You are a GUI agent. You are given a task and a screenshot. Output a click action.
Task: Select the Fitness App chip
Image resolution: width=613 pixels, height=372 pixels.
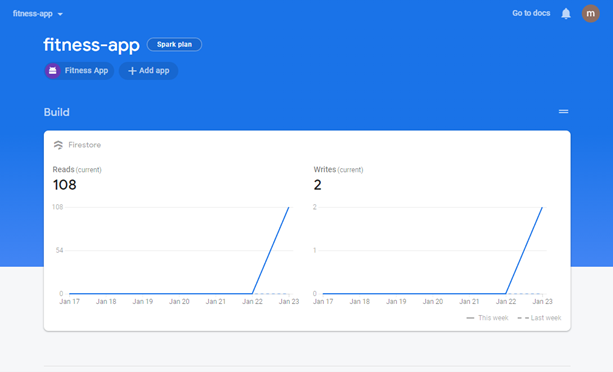click(79, 71)
